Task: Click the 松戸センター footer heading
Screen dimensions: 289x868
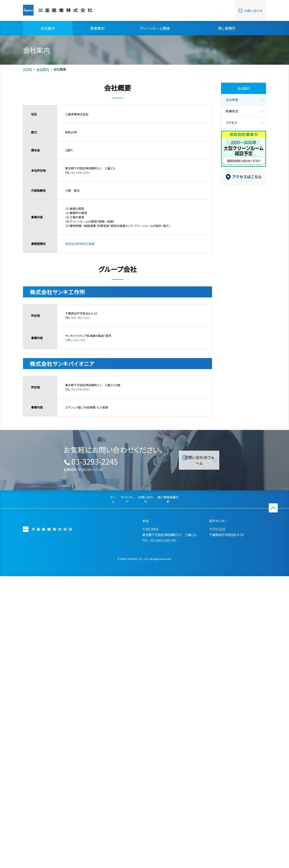Action: coord(218,521)
